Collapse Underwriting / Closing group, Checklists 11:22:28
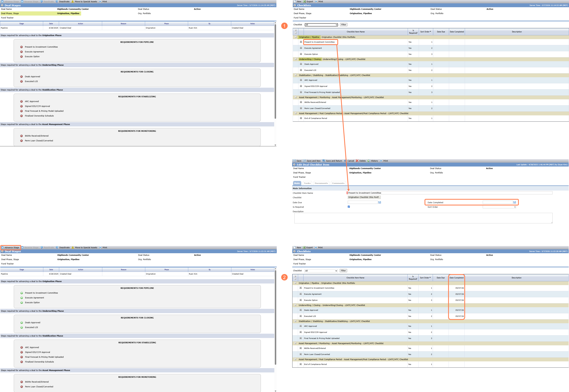569x392 pixels. point(295,305)
